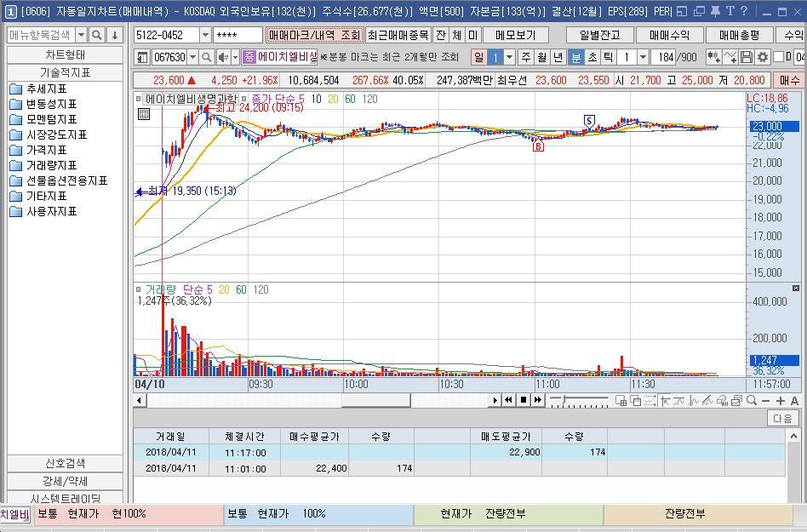Click the panel toggle icon left of stock code
This screenshot has width=807, height=532.
click(x=142, y=57)
